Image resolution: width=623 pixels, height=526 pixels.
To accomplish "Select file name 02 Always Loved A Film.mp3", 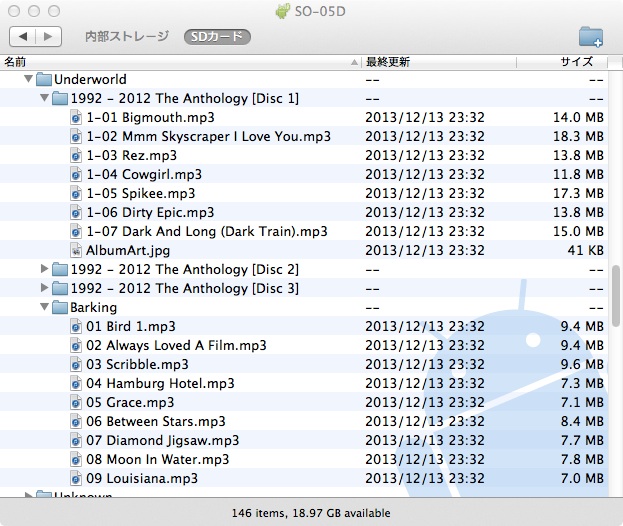I will pyautogui.click(x=176, y=346).
